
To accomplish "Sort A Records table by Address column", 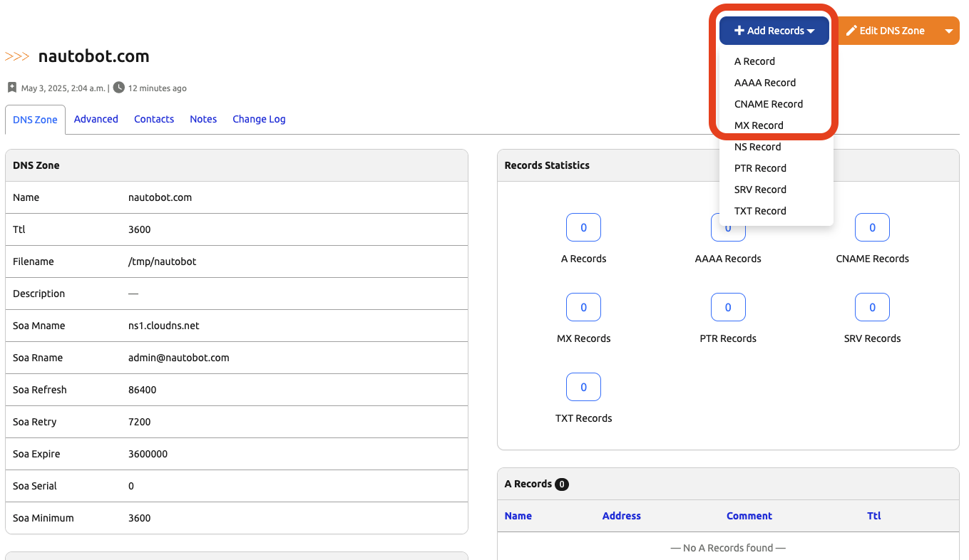I will 621,516.
